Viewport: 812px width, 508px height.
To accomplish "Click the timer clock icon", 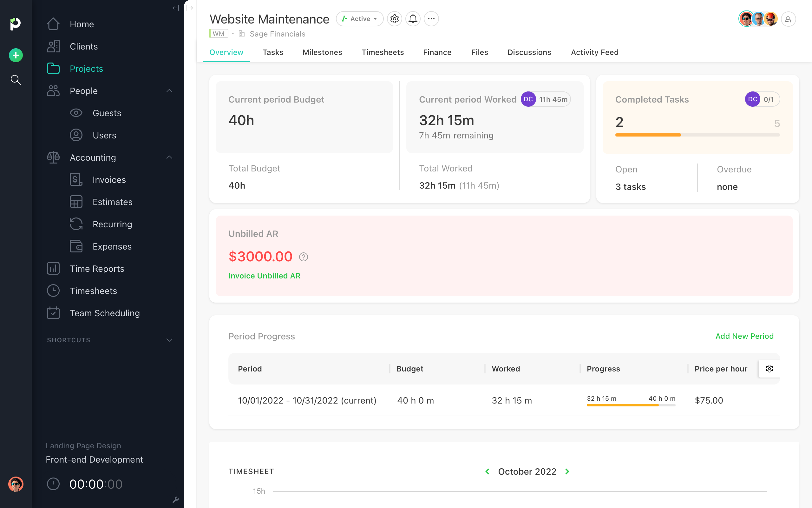I will click(x=53, y=484).
